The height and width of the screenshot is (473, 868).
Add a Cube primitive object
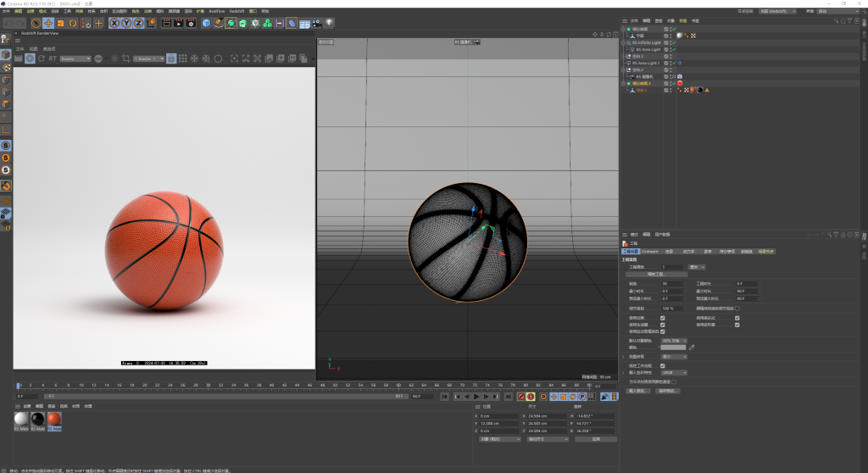tap(206, 23)
